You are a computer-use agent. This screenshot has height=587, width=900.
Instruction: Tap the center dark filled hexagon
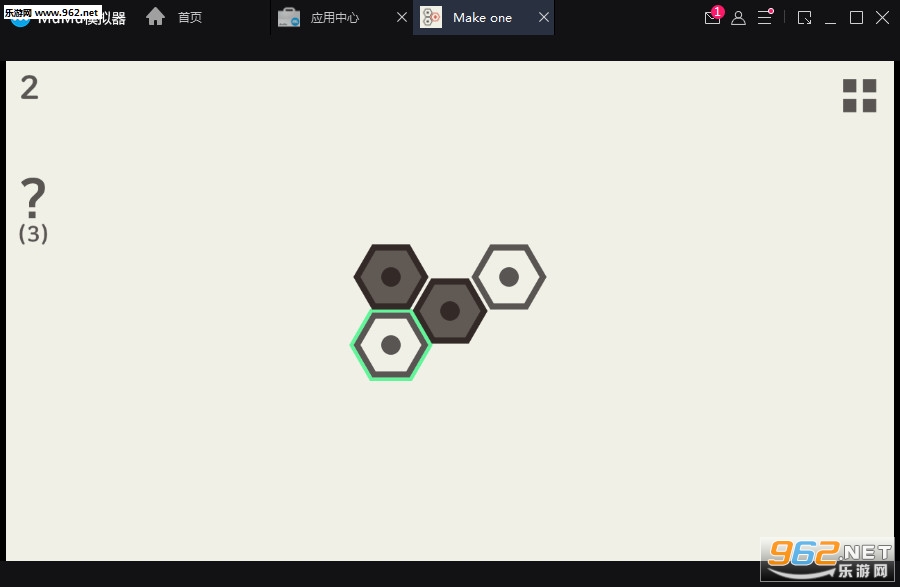[x=450, y=311]
